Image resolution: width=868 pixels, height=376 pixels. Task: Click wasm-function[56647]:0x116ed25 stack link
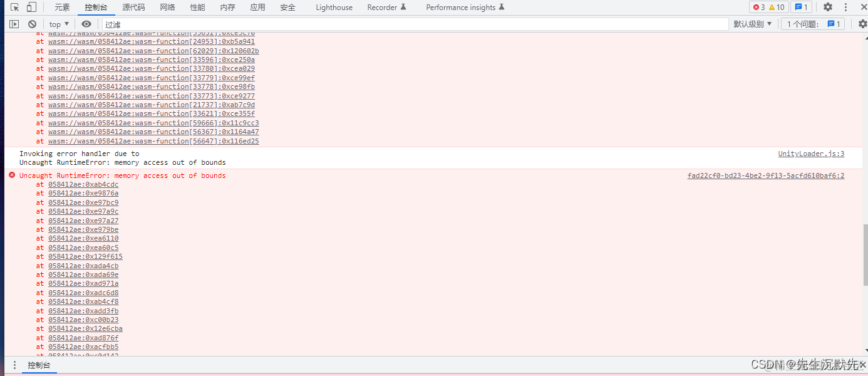(153, 142)
